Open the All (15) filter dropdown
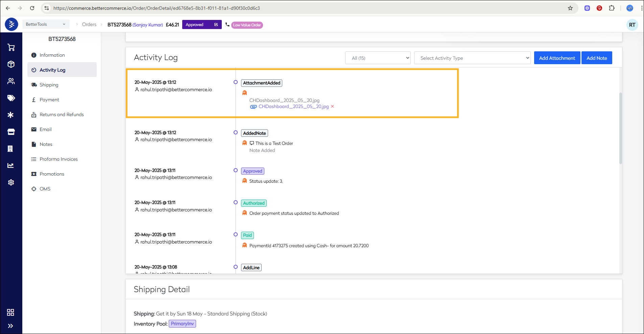Screen dimensions: 644x334 pos(378,58)
